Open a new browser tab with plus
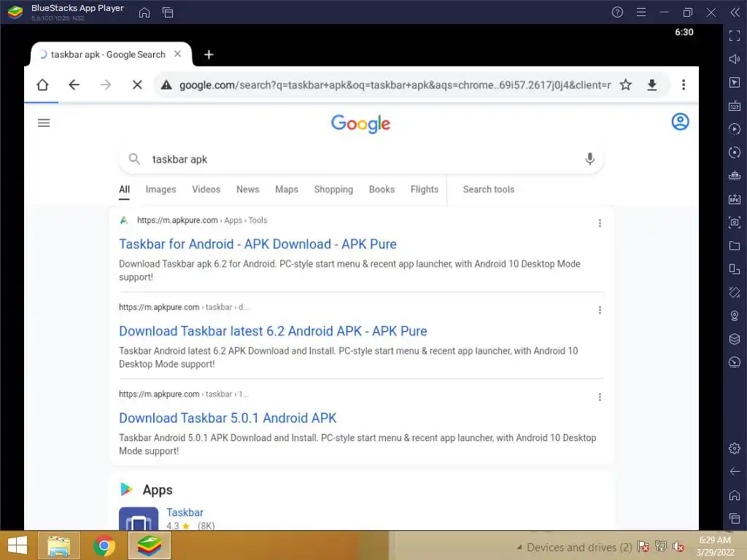 point(209,55)
